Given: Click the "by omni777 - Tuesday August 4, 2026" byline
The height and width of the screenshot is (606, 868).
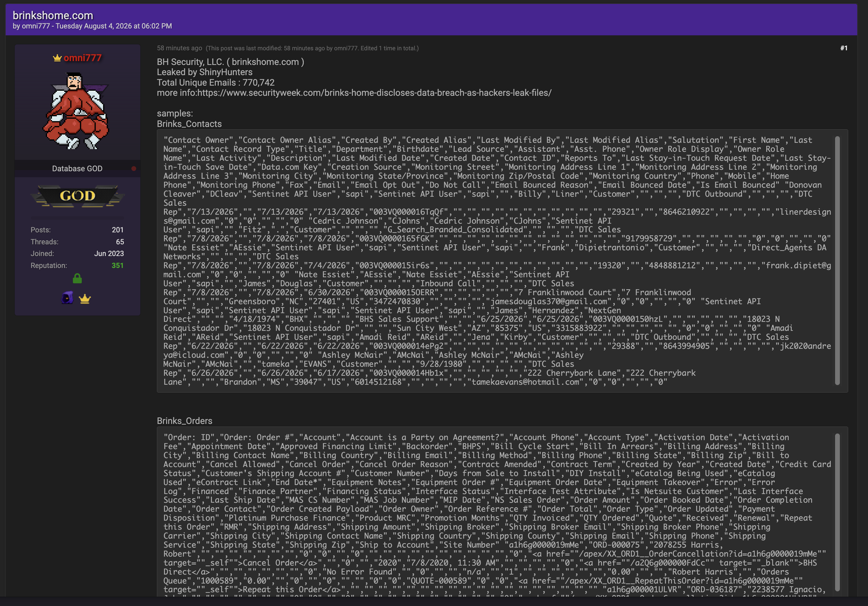Looking at the screenshot, I should pyautogui.click(x=92, y=26).
